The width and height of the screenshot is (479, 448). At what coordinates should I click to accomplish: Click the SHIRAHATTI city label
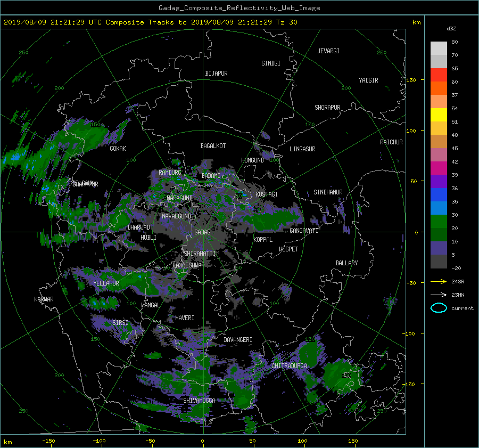pos(200,254)
